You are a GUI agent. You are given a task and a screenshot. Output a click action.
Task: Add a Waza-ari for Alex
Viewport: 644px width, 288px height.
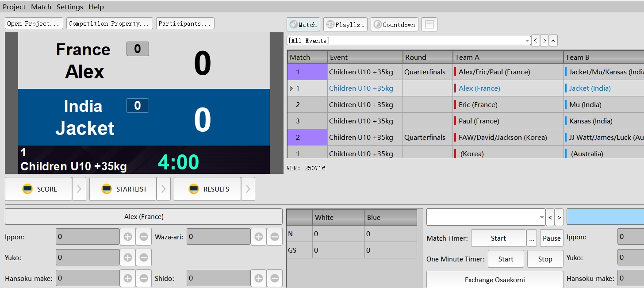coord(259,237)
